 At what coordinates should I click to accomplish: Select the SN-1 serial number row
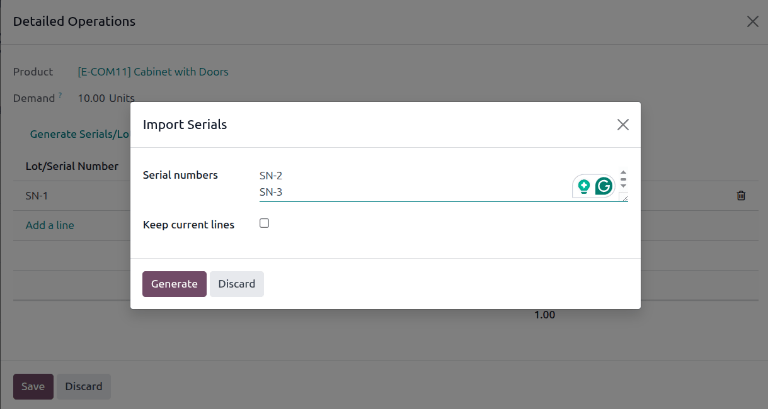37,196
